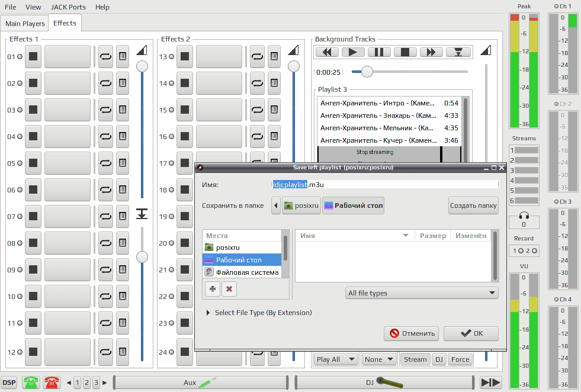Click the Effects 1 volume slider handle
Image resolution: width=581 pixels, height=392 pixels.
coord(142,66)
